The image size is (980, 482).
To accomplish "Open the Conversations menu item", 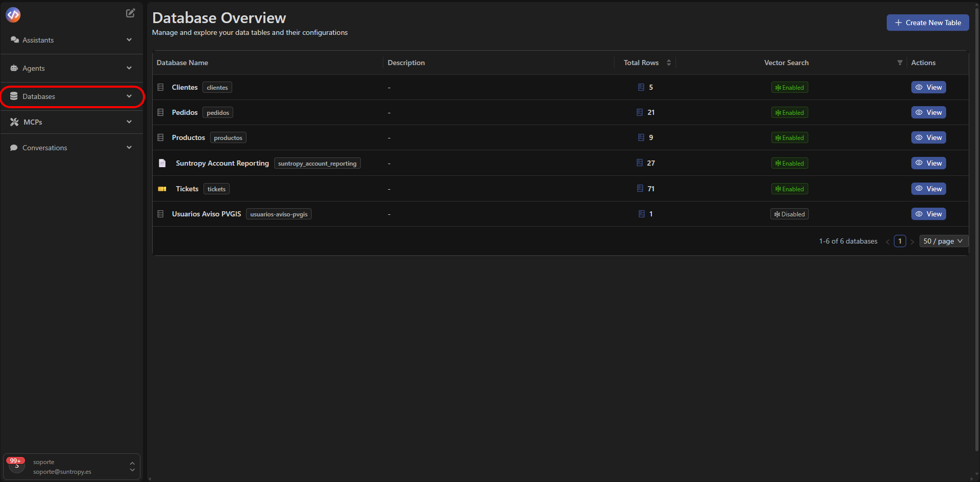I will tap(71, 148).
